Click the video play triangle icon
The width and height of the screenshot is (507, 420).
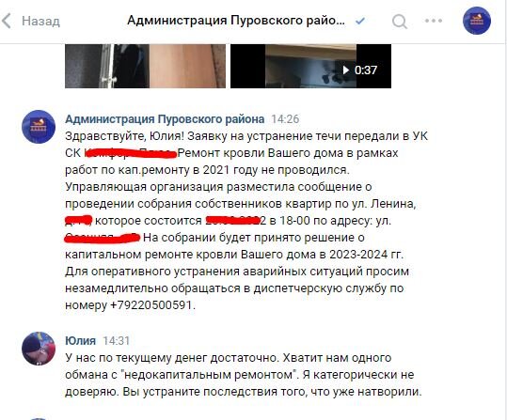point(345,70)
